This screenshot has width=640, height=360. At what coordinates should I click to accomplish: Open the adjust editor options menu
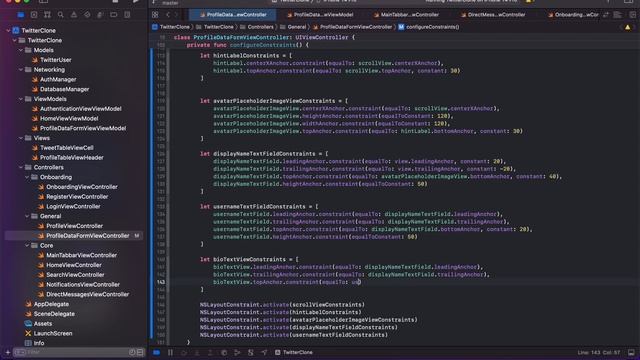(x=618, y=15)
